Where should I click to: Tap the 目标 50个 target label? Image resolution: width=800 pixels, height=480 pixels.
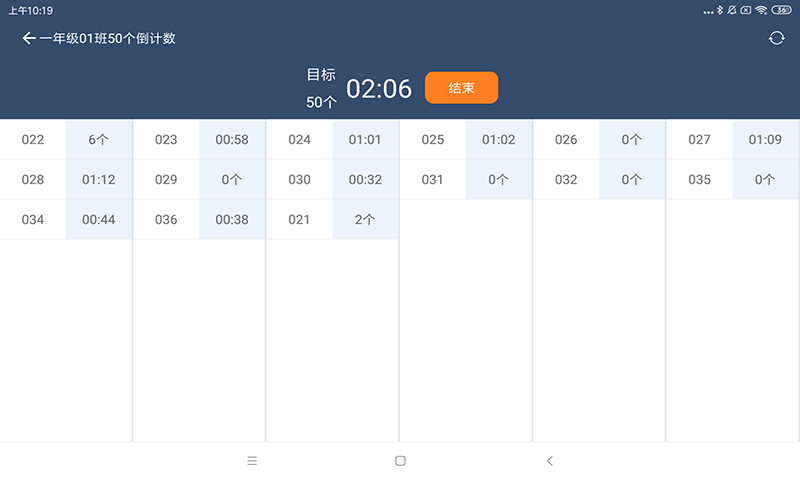(x=321, y=88)
